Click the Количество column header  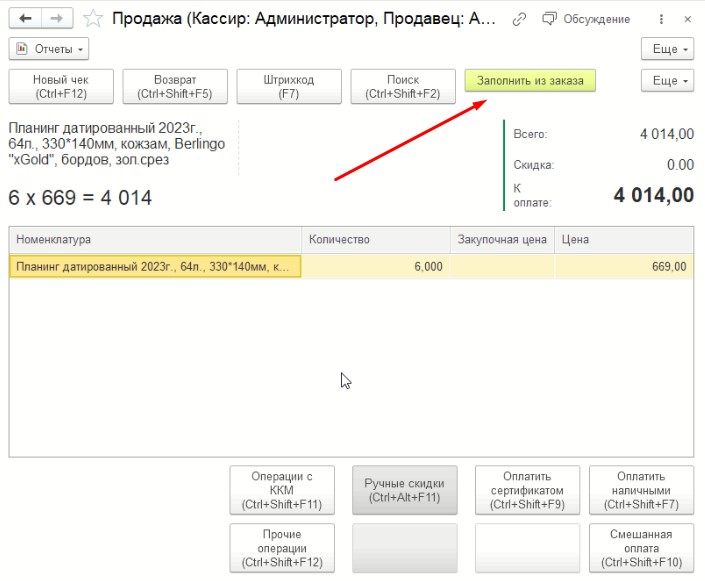(376, 240)
